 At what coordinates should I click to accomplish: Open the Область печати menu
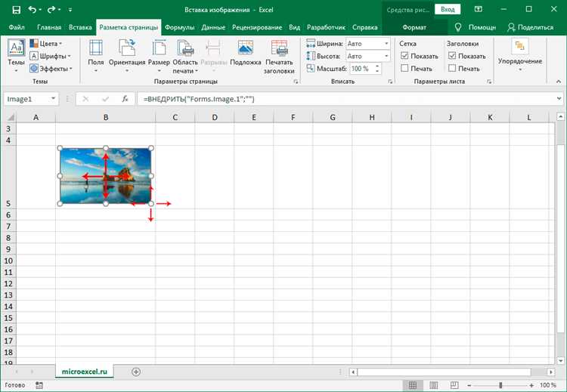(185, 56)
